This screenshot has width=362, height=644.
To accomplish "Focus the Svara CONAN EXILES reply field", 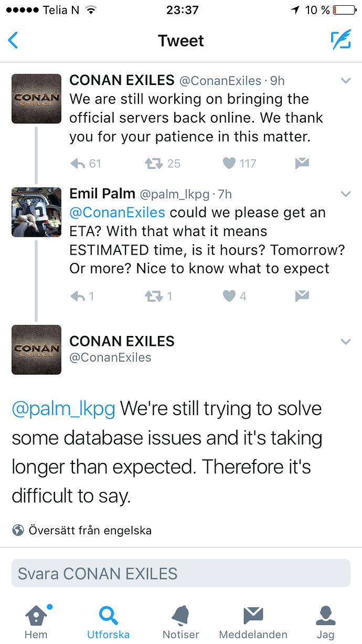I will 181,573.
